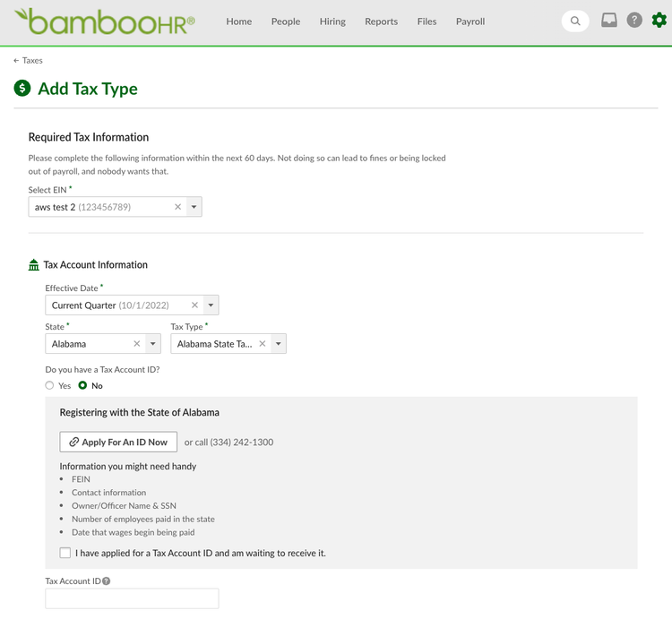Go back to Taxes
Viewport: 672px width, 619px height.
pos(29,60)
